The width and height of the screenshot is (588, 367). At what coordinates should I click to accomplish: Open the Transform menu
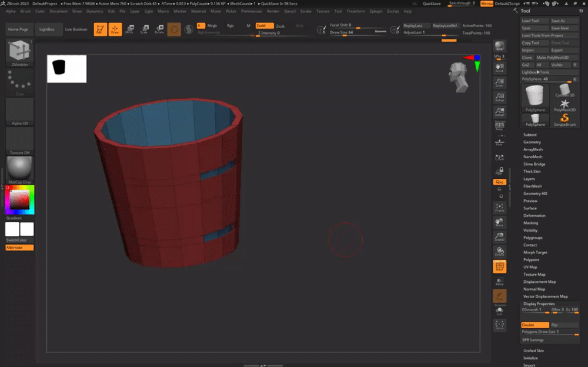click(356, 11)
